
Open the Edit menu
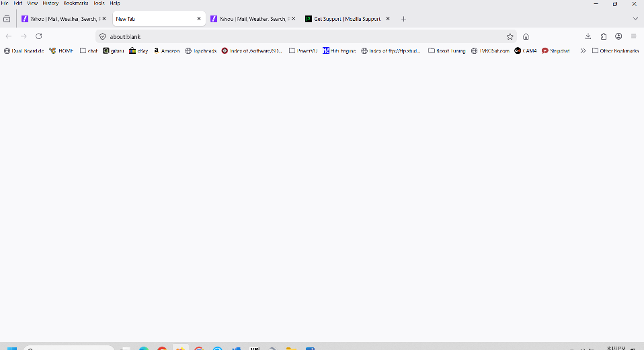pyautogui.click(x=17, y=3)
